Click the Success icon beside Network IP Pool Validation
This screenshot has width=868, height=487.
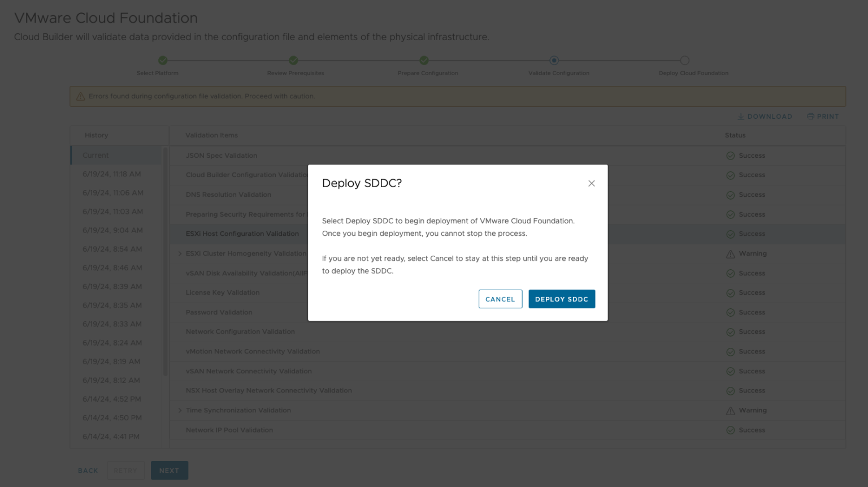point(730,430)
